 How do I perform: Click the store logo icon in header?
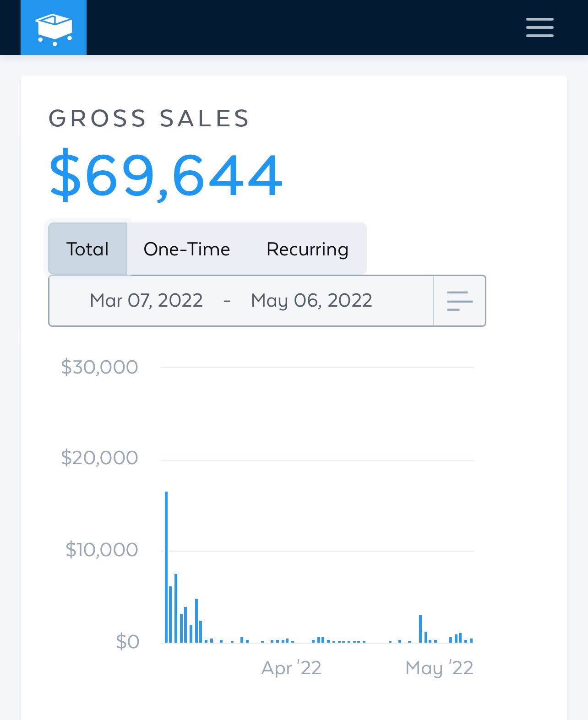coord(54,28)
